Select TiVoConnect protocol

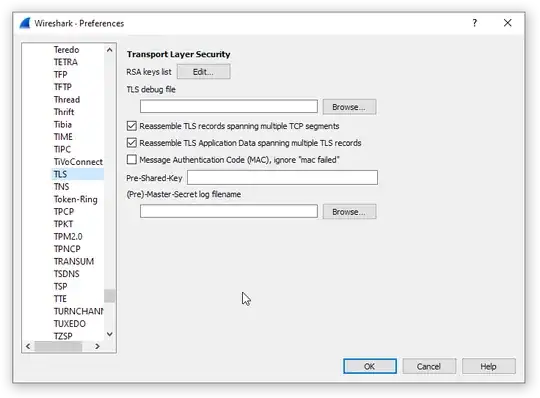(x=78, y=161)
